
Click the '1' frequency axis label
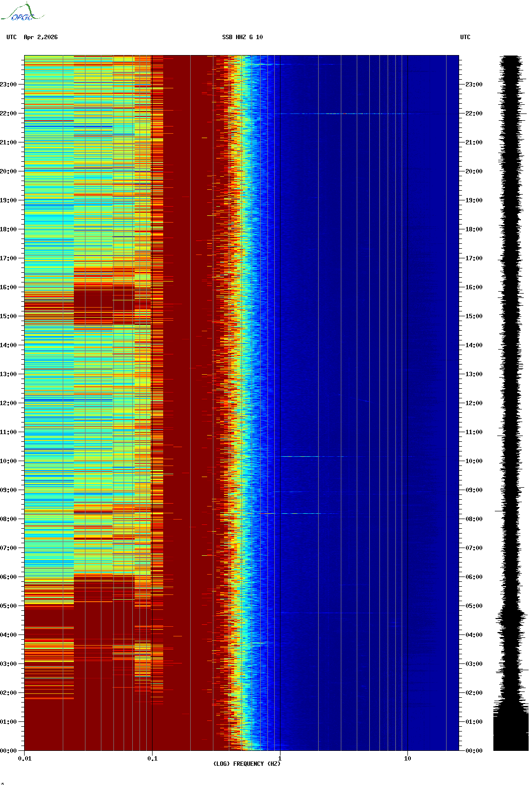point(280,759)
